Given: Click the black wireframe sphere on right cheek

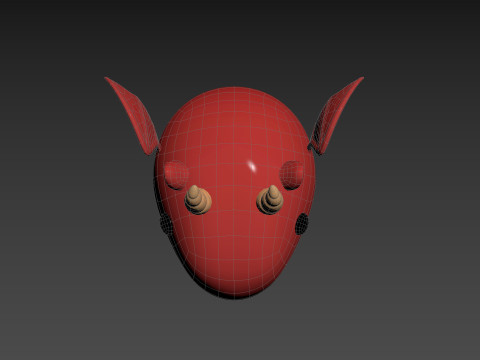Looking at the screenshot, I should tap(302, 224).
